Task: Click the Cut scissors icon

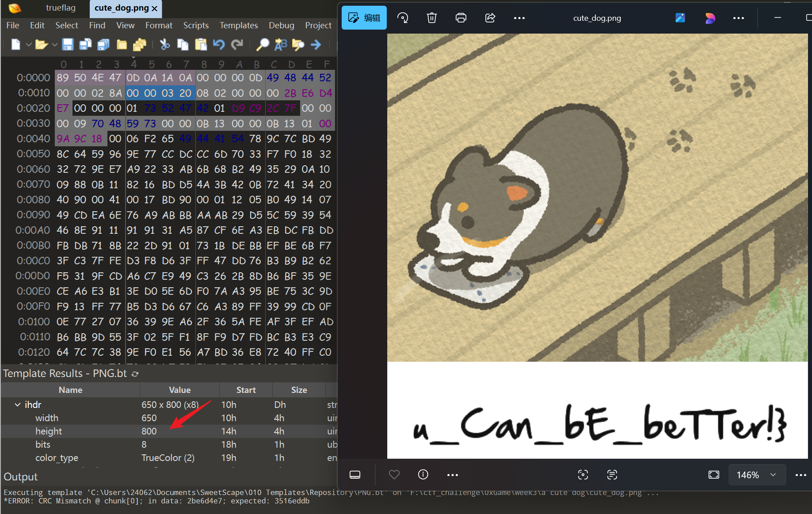Action: point(165,45)
